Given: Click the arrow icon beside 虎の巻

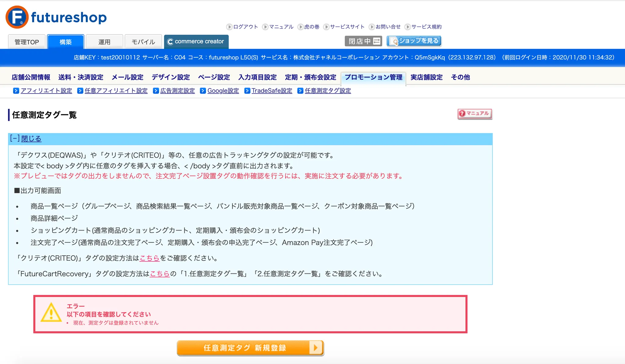Looking at the screenshot, I should pos(301,27).
